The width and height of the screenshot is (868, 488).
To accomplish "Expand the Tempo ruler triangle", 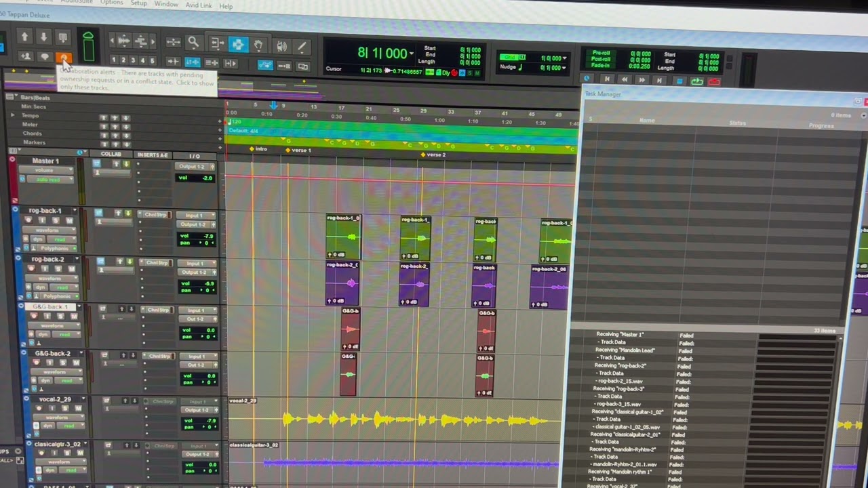I will tap(12, 115).
